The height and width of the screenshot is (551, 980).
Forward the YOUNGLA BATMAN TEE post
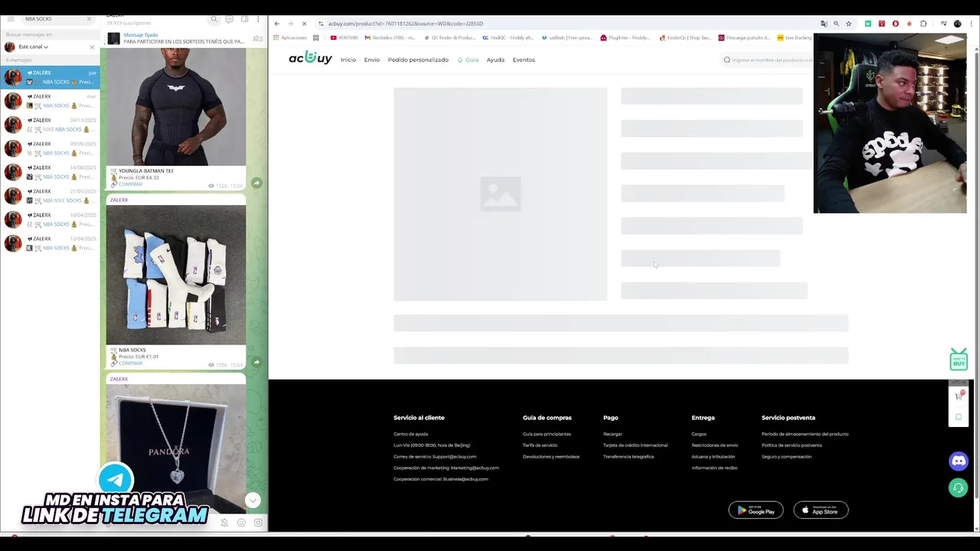point(256,183)
